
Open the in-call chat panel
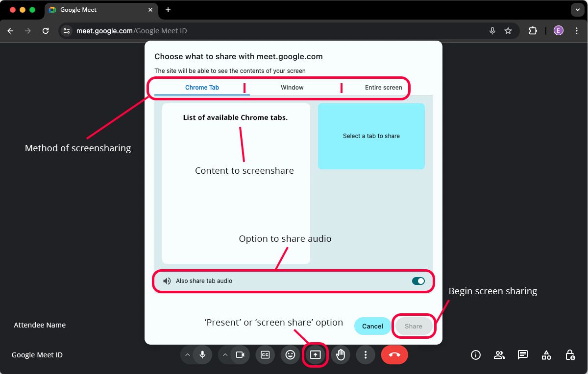click(522, 354)
